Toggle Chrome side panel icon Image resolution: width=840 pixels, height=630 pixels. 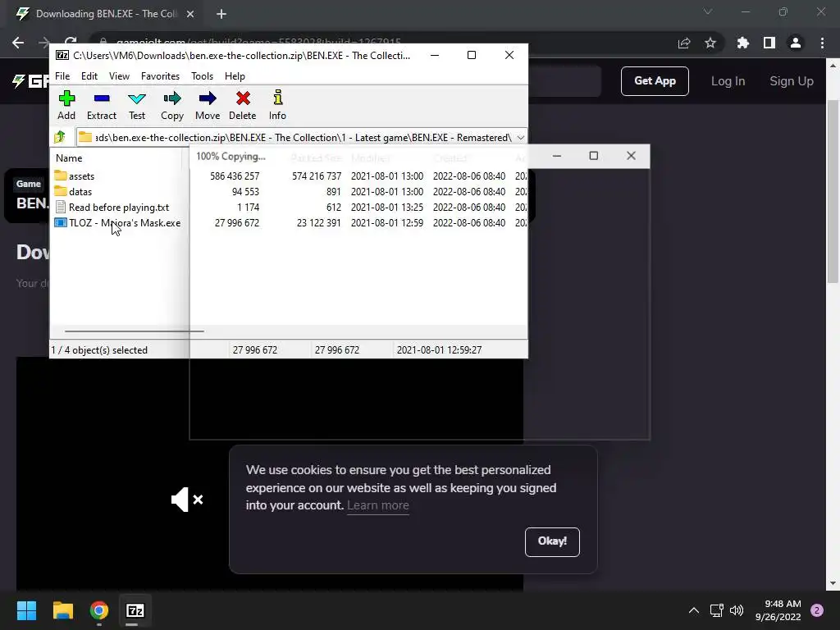click(x=769, y=43)
